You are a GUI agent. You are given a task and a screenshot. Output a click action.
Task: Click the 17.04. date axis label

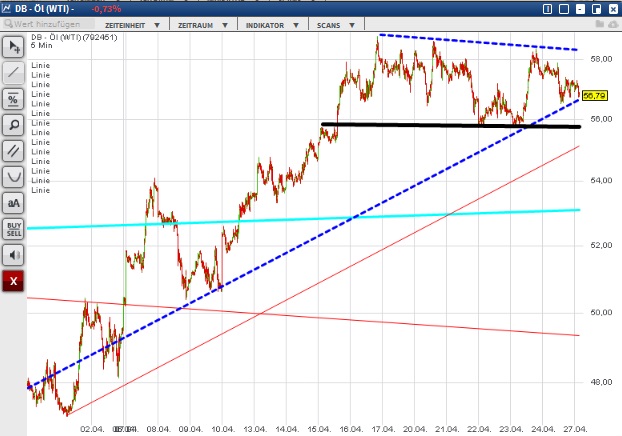coord(383,429)
